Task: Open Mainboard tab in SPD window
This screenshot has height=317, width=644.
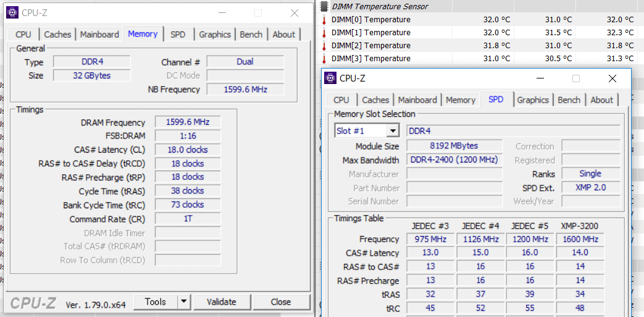Action: [417, 100]
